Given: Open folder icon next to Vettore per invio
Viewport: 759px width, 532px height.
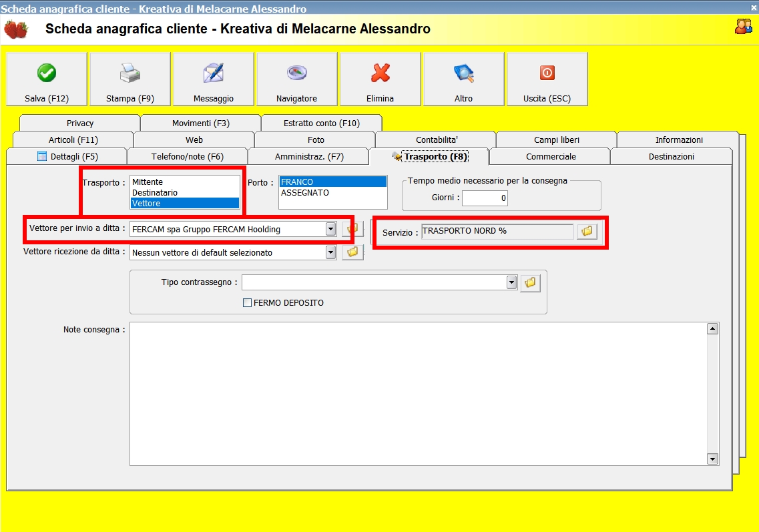Looking at the screenshot, I should coord(352,229).
